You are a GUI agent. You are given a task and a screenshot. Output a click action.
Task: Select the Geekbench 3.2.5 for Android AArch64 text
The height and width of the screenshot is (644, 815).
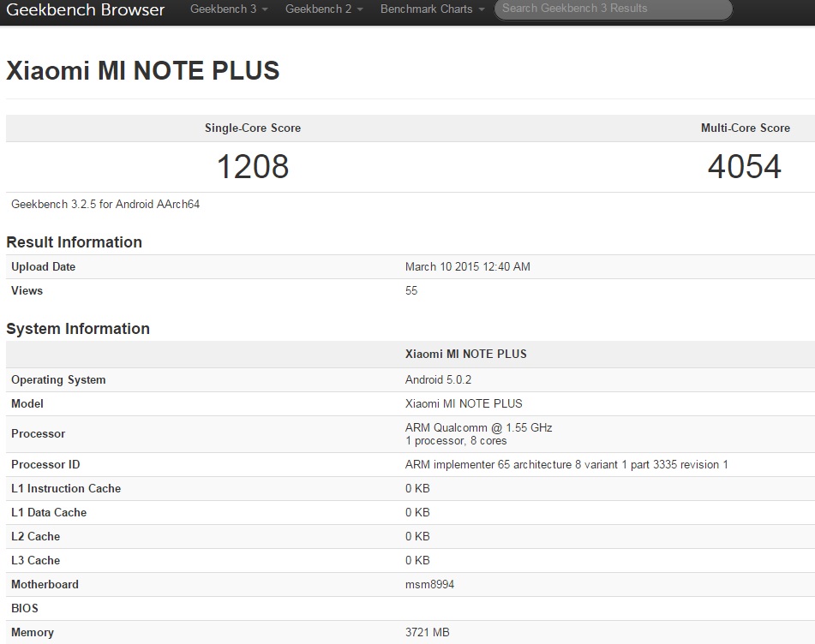coord(105,204)
